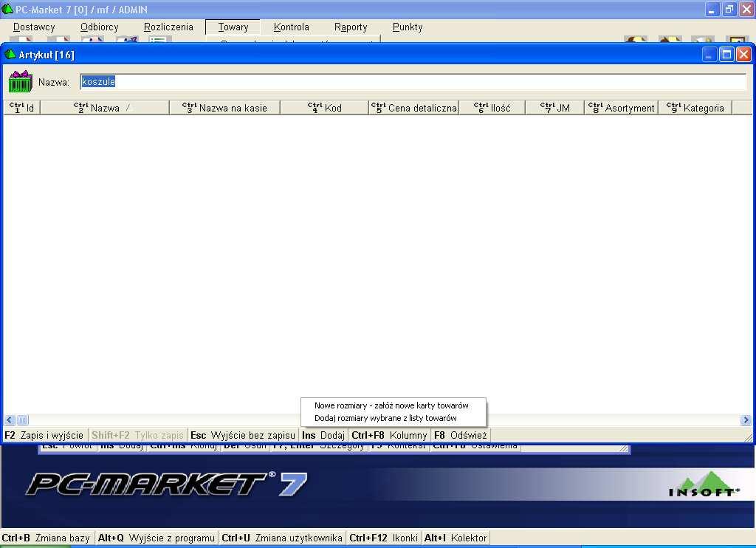
Task: Minimize the PC-Market main window
Action: pos(712,9)
